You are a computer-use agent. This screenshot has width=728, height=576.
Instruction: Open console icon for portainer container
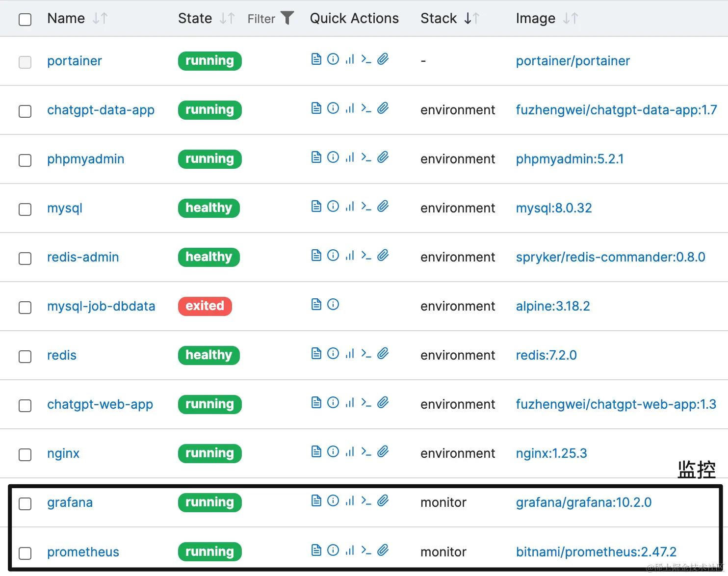[366, 59]
